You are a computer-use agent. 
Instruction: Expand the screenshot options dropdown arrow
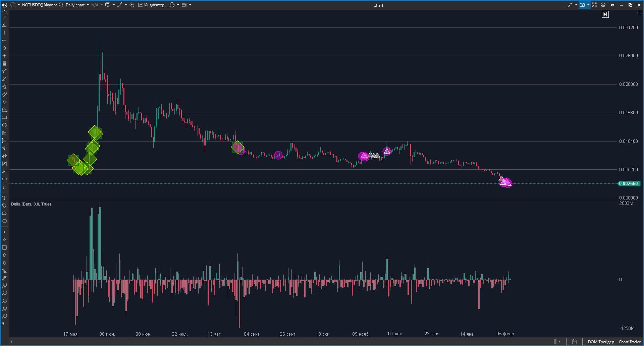coord(588,5)
